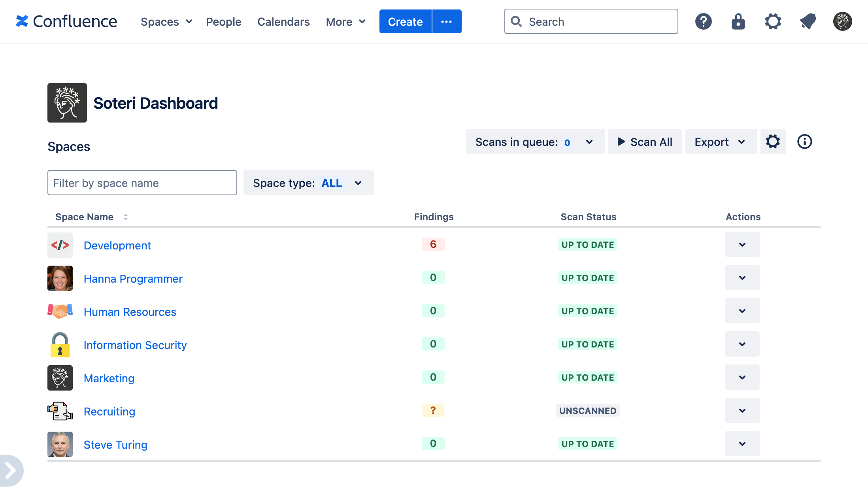Click the Information Security padlock icon
The image size is (868, 487).
pyautogui.click(x=60, y=344)
